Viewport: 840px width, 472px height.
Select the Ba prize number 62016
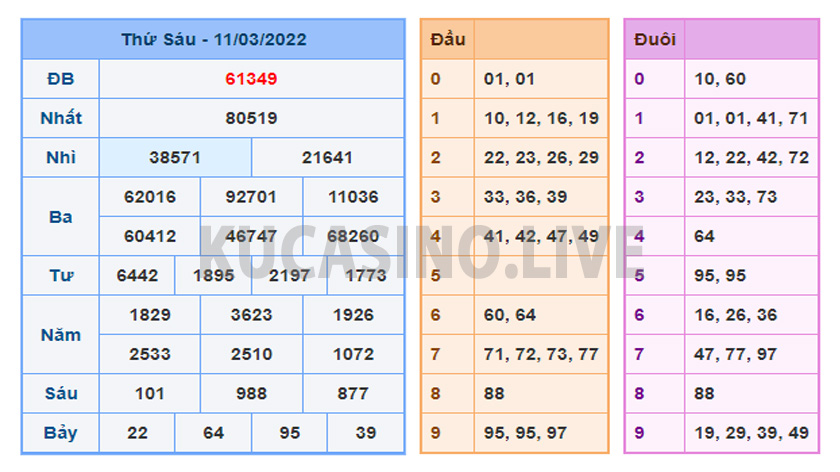click(150, 197)
